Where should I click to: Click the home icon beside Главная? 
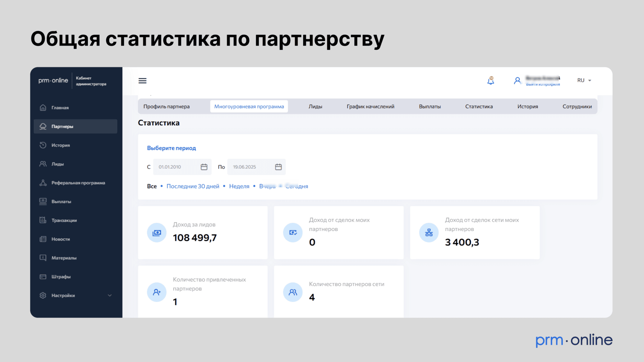(x=43, y=108)
